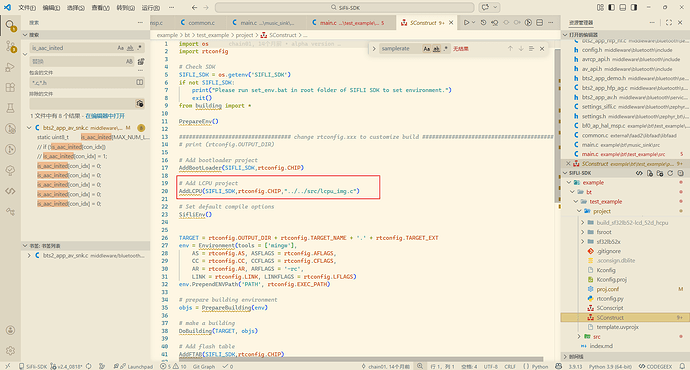Image resolution: width=690 pixels, height=370 pixels.
Task: Maximize the secondary side bar panel
Action: click(669, 22)
